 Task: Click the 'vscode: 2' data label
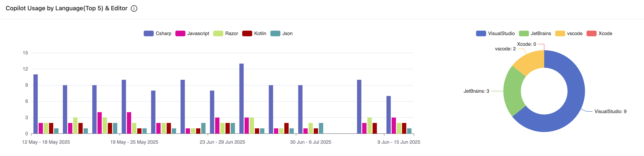tap(505, 49)
